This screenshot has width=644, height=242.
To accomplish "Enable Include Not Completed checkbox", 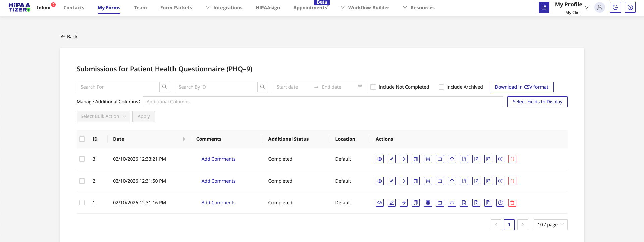I will point(373,87).
